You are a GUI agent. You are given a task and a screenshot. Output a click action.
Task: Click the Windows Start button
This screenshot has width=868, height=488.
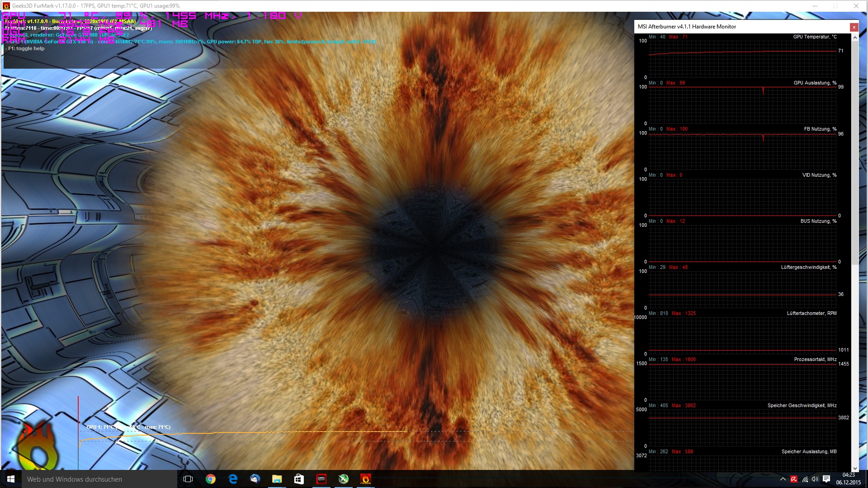pos(11,479)
